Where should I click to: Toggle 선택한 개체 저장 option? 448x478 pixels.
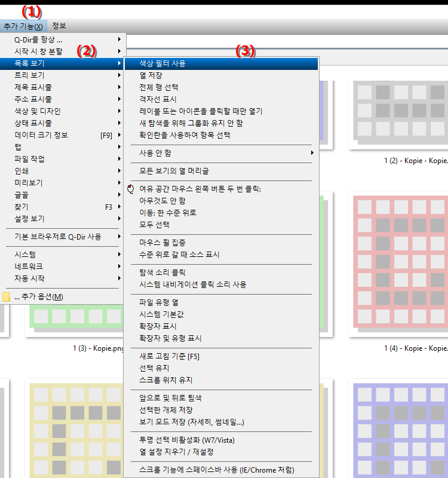coord(221,410)
